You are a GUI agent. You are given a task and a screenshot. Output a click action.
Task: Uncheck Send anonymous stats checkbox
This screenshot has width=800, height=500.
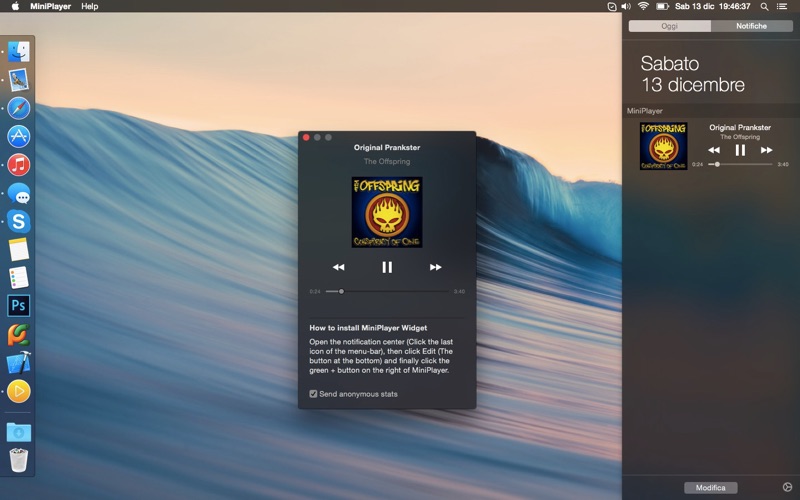313,394
